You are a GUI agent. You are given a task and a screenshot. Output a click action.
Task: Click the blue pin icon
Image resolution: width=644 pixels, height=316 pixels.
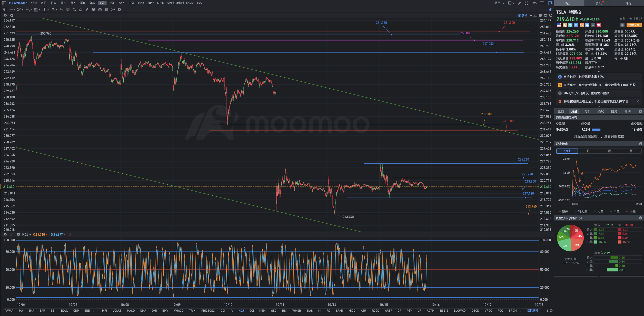550,9
